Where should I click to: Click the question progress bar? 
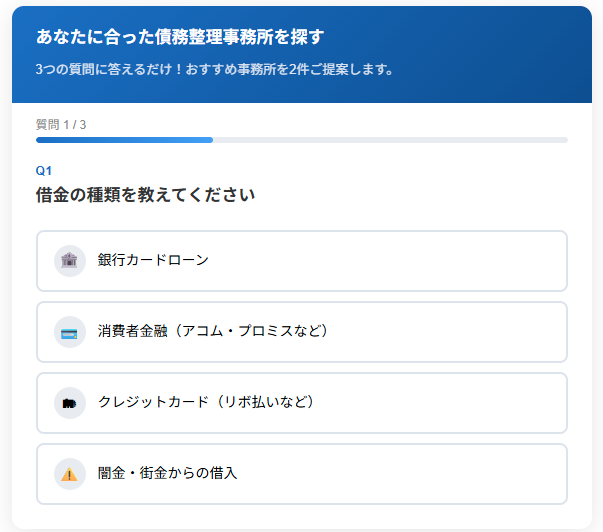(302, 140)
